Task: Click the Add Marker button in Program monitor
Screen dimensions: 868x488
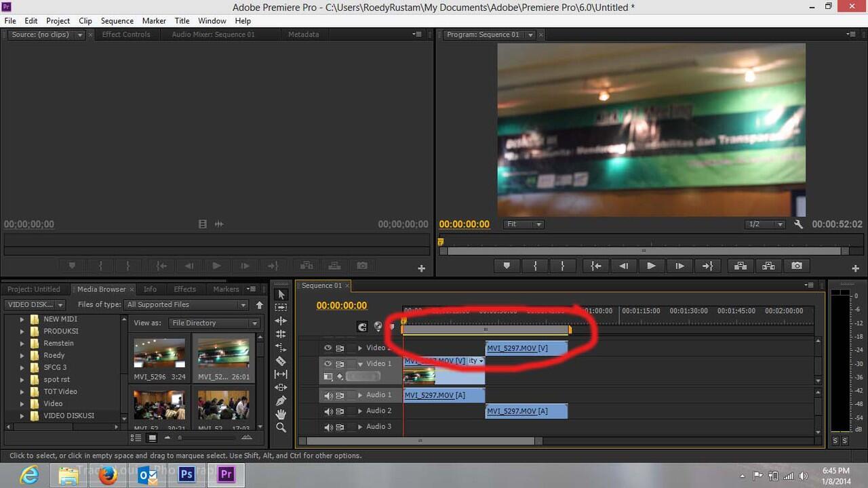Action: click(507, 266)
